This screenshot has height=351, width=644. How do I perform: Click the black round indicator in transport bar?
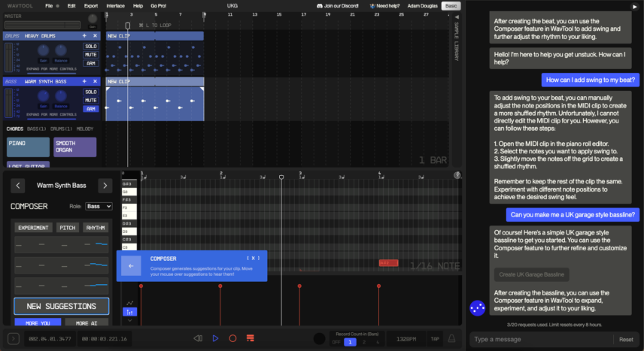pyautogui.click(x=319, y=339)
